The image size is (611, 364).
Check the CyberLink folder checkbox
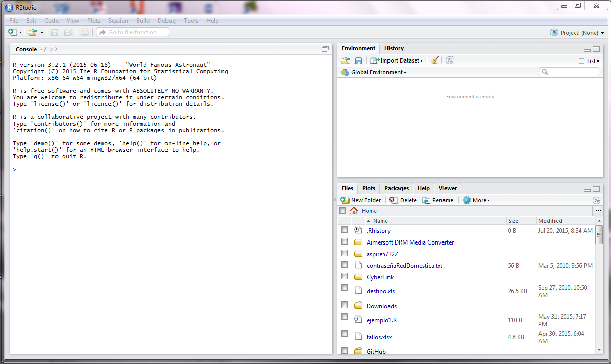[344, 276]
